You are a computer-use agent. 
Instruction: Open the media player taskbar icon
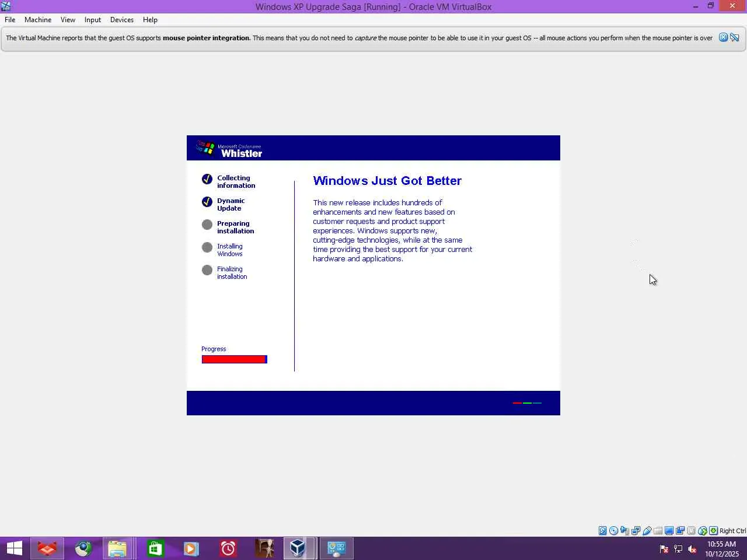pyautogui.click(x=191, y=548)
